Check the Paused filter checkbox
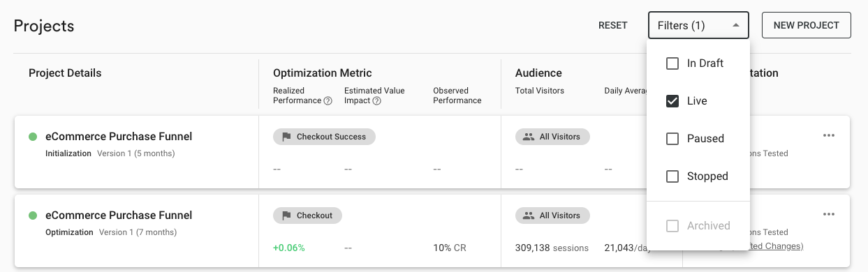Viewport: 868px width, 272px height. click(x=672, y=139)
